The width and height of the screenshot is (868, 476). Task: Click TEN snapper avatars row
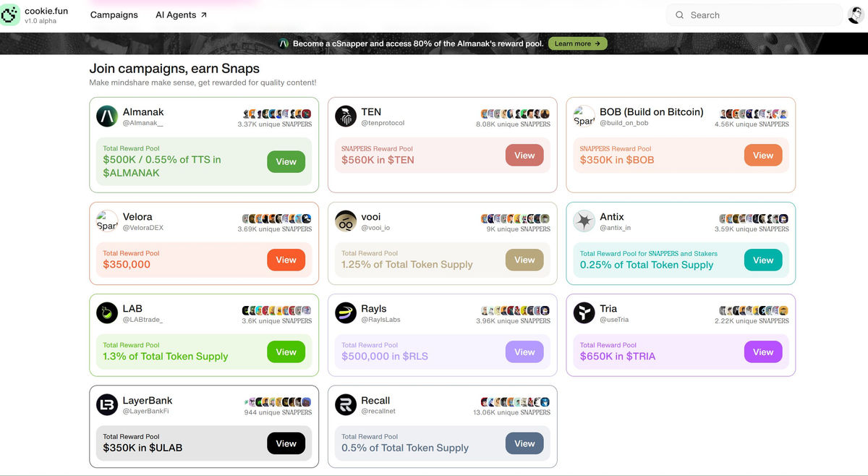[x=516, y=114]
